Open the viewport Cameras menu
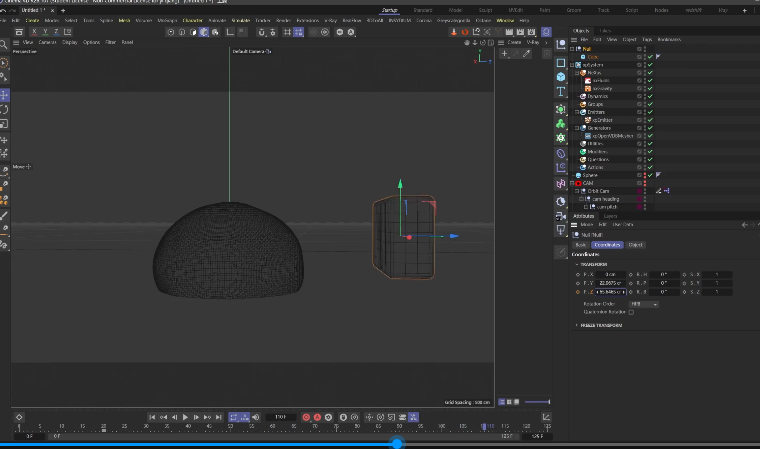 point(47,42)
